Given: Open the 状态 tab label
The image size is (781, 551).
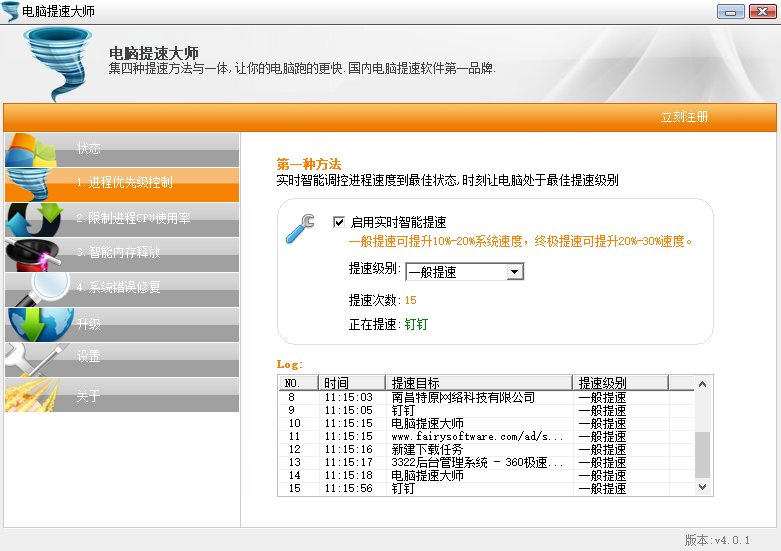Looking at the screenshot, I should 89,148.
